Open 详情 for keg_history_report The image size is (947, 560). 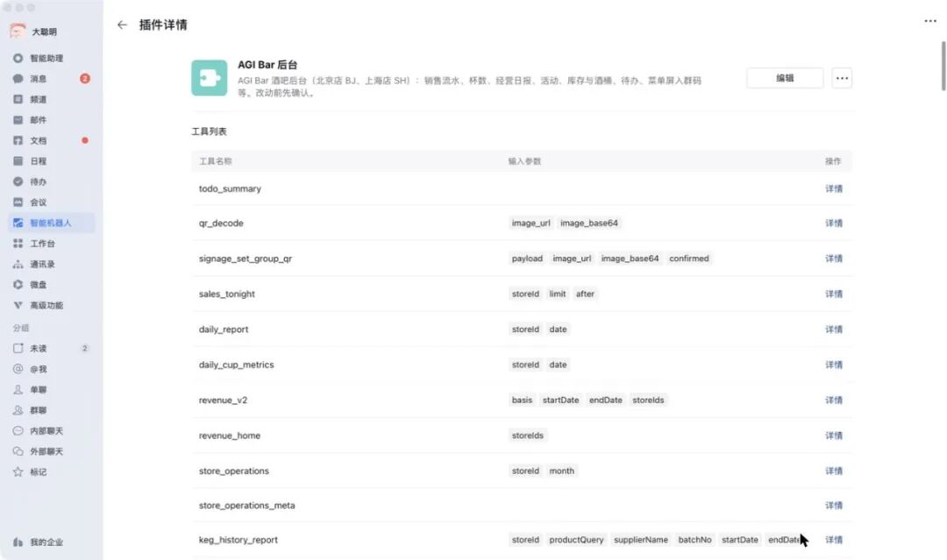click(x=834, y=540)
